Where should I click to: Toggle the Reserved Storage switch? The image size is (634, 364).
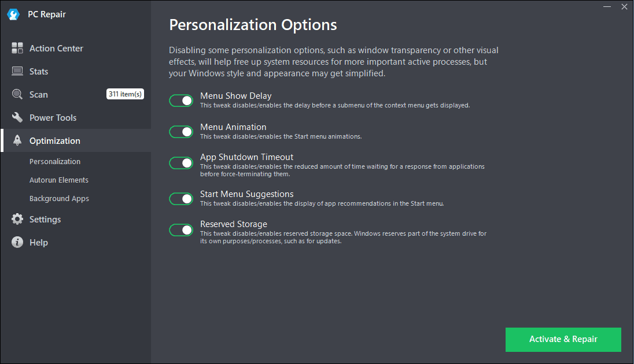[181, 230]
